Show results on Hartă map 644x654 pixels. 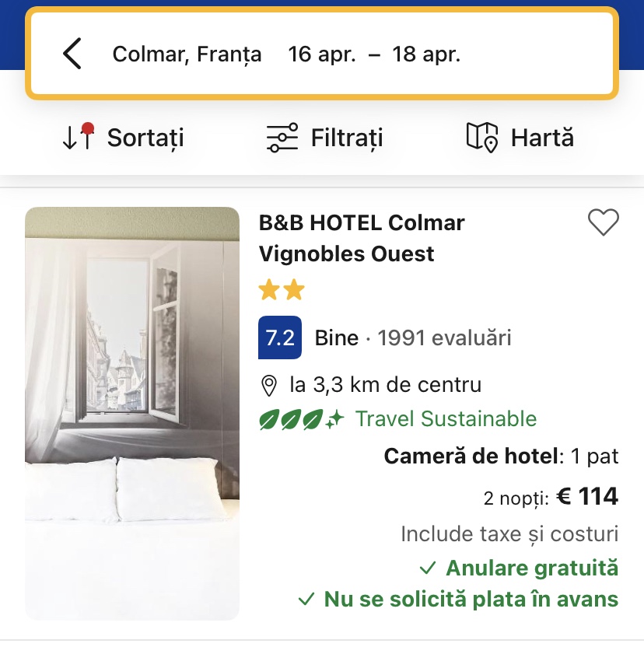pos(541,138)
